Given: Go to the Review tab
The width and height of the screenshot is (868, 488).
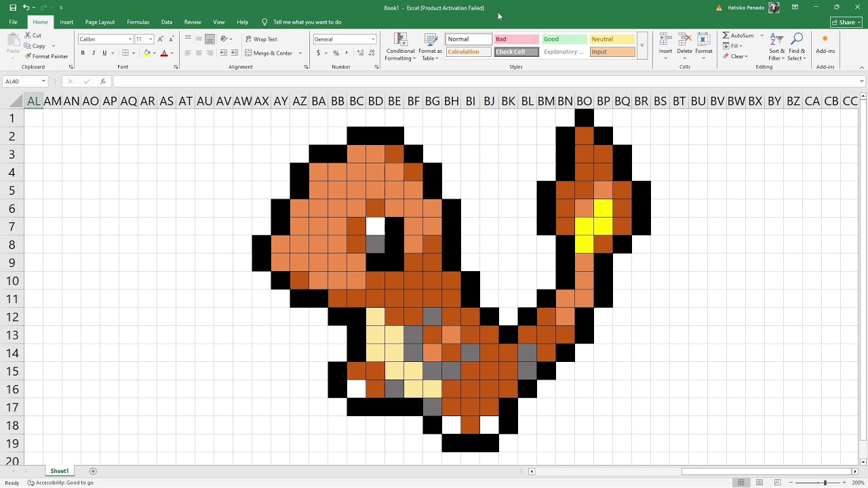Looking at the screenshot, I should (x=193, y=22).
